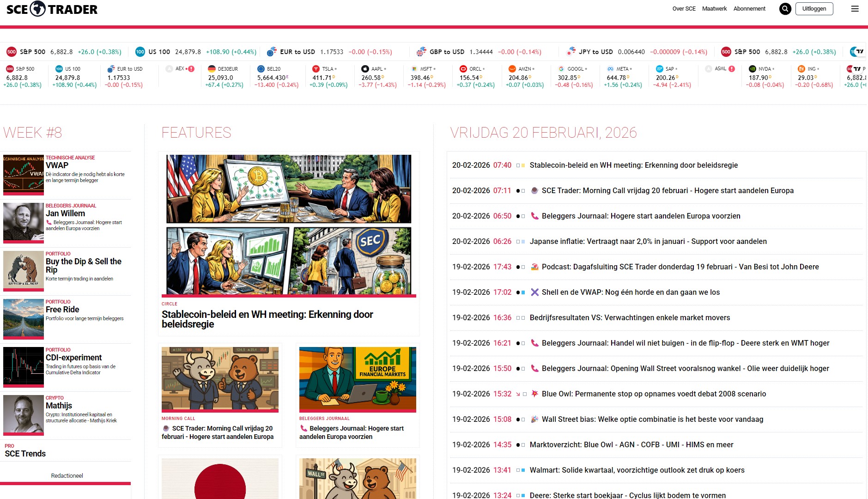Click the META logo icon

611,69
